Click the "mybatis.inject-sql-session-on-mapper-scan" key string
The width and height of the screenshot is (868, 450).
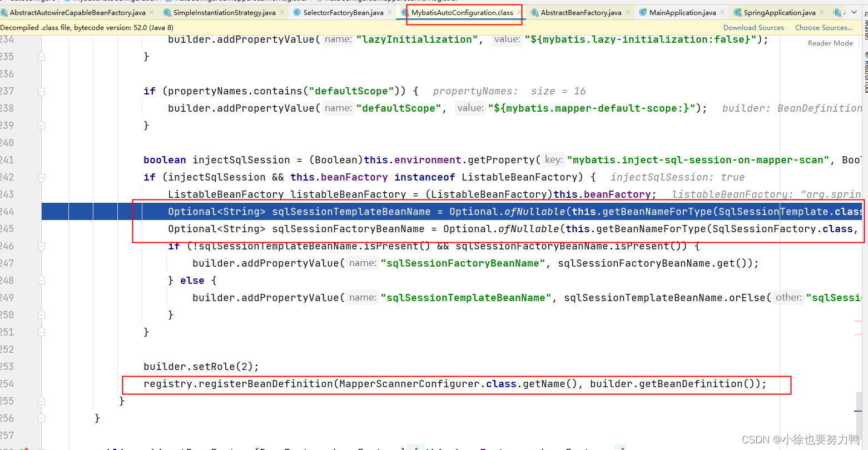(698, 160)
